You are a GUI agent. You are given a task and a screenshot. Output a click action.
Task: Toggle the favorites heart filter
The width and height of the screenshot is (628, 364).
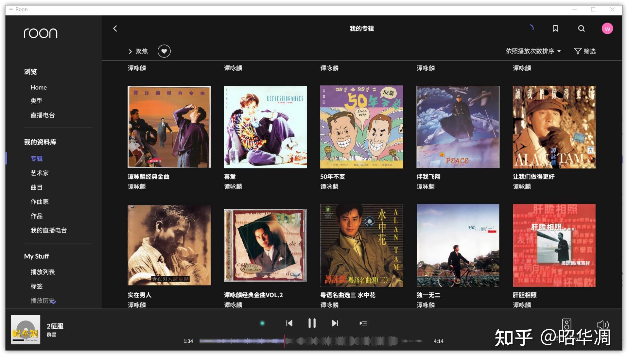click(x=164, y=51)
